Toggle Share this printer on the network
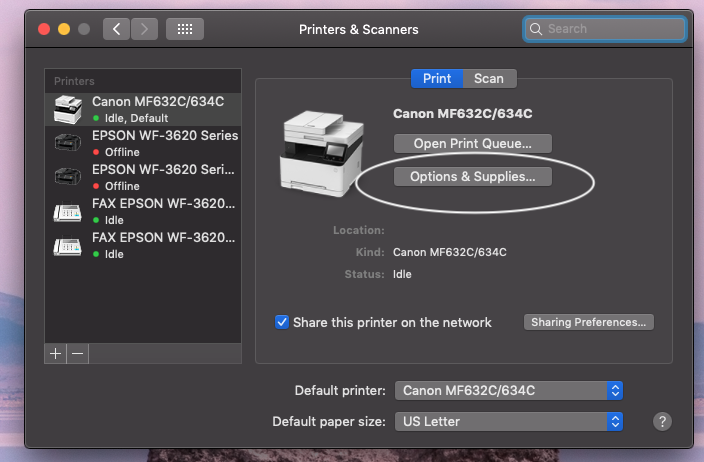Image resolution: width=704 pixels, height=462 pixels. (x=282, y=322)
